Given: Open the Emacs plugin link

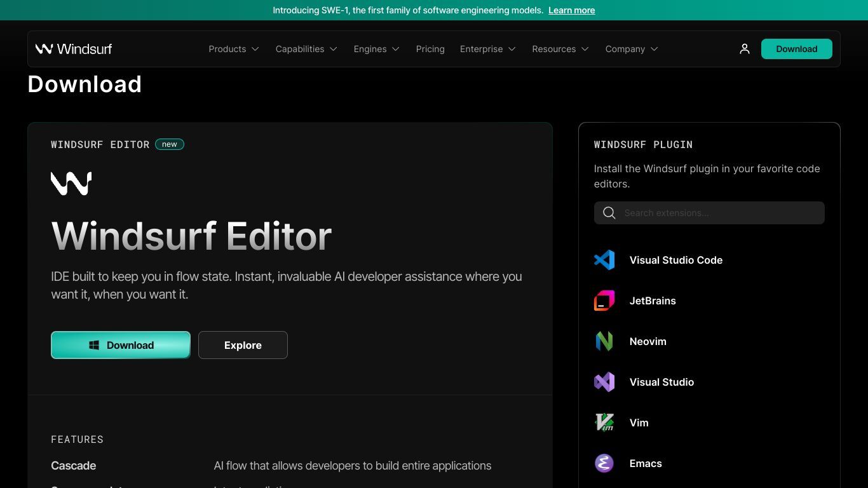Looking at the screenshot, I should point(646,463).
